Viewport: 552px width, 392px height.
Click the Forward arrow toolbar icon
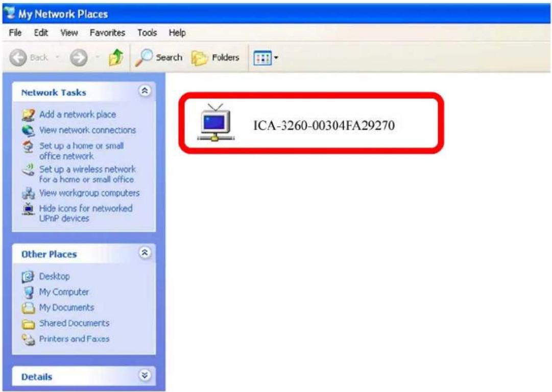pos(79,57)
